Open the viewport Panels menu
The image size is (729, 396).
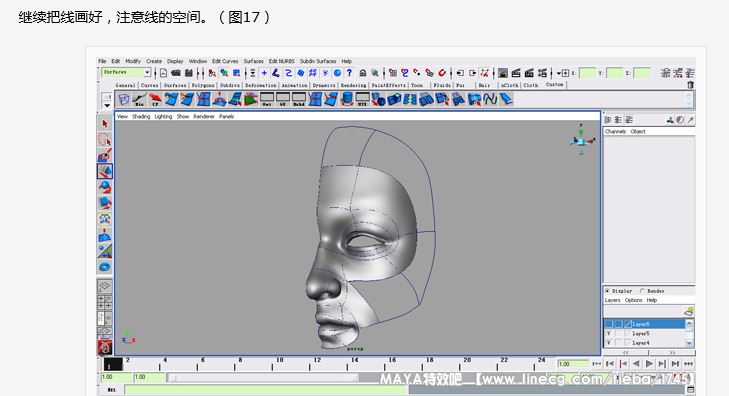pyautogui.click(x=226, y=116)
